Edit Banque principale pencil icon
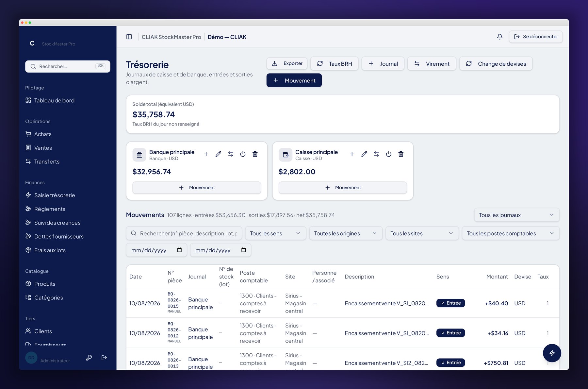 pos(218,154)
